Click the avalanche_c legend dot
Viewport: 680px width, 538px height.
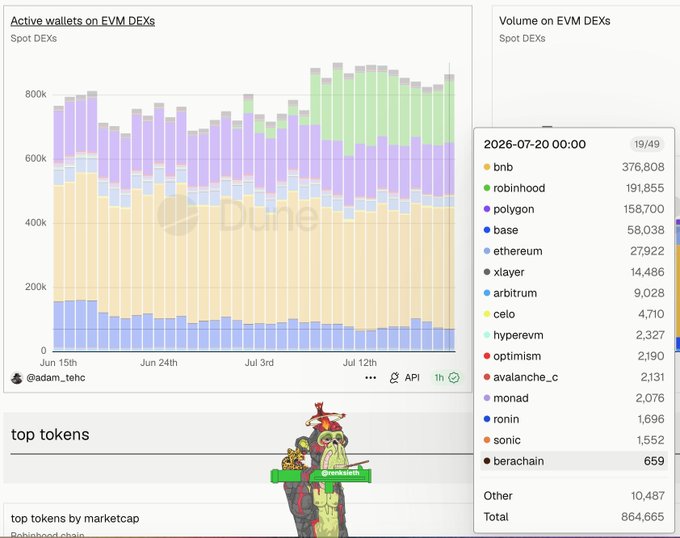(x=487, y=377)
